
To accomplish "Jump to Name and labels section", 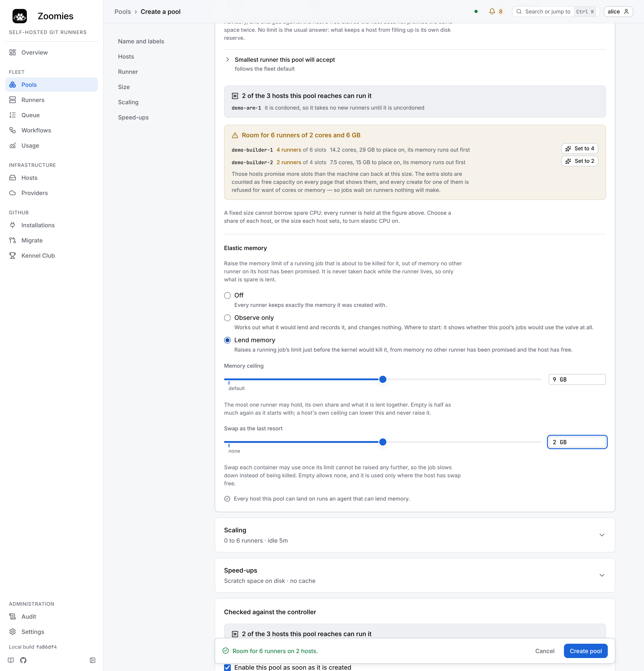I will pyautogui.click(x=141, y=41).
